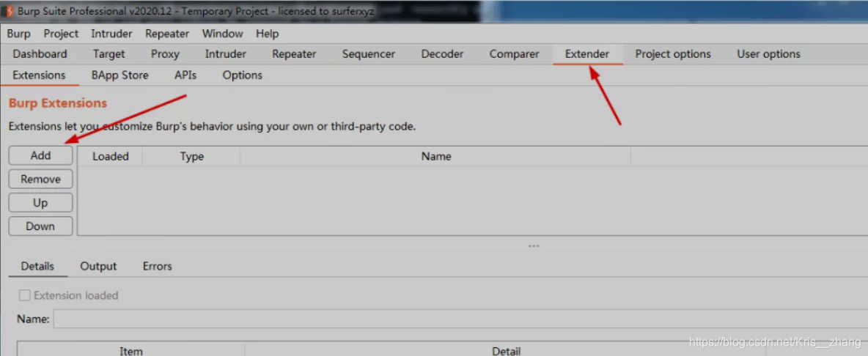Open the Sequencer tab
This screenshot has width=868, height=356.
(x=369, y=54)
